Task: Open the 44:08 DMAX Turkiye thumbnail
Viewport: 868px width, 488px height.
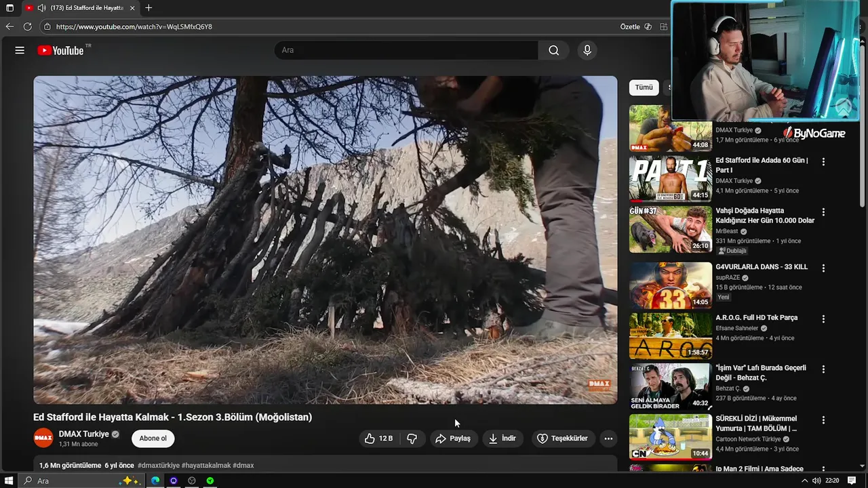Action: [671, 129]
